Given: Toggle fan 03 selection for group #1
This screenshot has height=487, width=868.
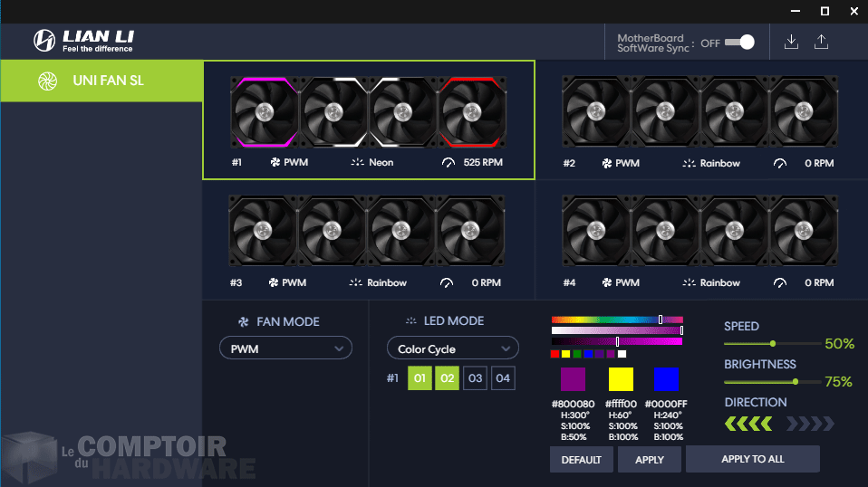Looking at the screenshot, I should click(476, 378).
